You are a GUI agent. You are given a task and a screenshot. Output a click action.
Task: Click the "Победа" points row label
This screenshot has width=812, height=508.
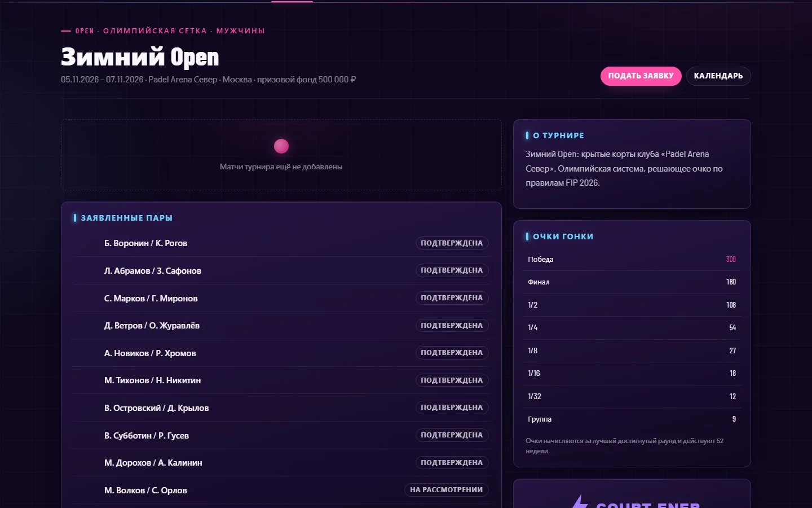(540, 260)
